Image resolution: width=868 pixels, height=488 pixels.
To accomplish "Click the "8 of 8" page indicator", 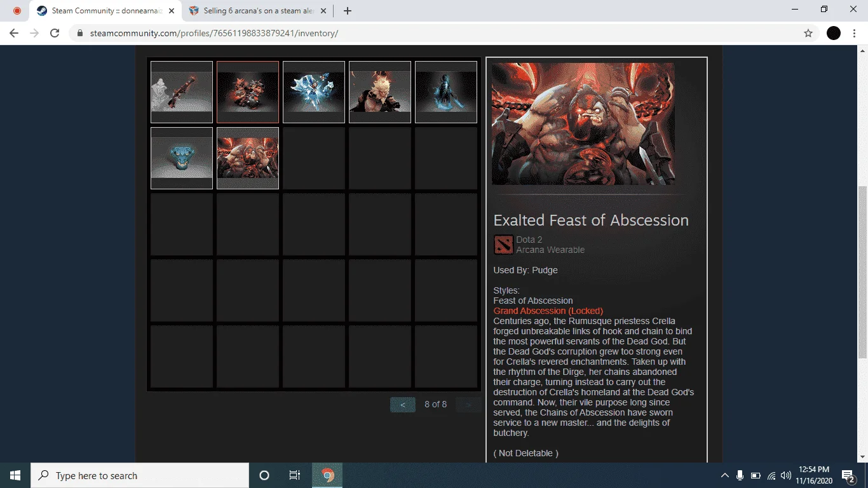I will (436, 404).
